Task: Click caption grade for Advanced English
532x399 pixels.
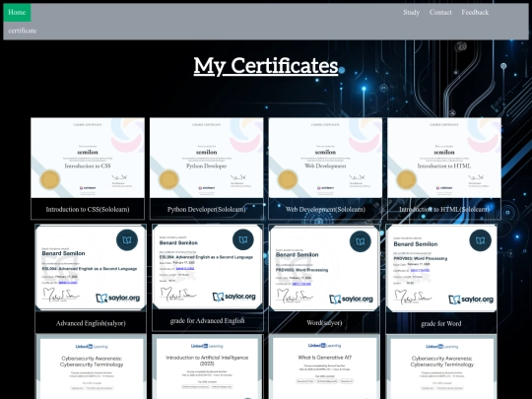Action: point(207,320)
